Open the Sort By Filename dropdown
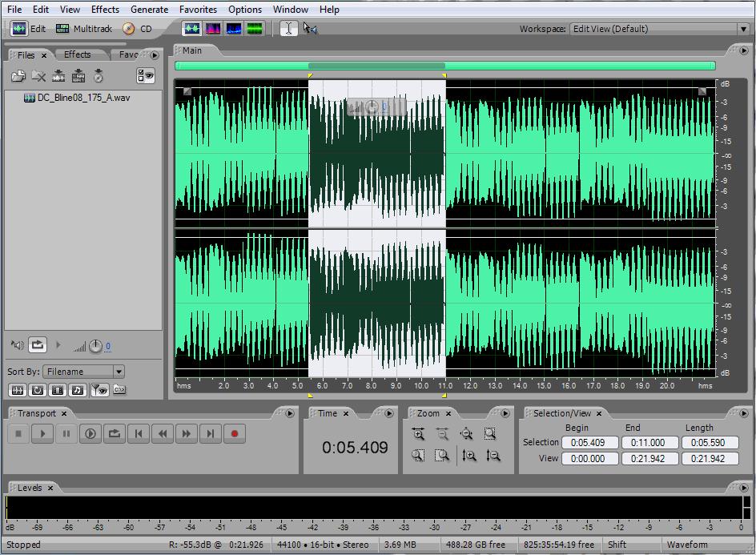 (x=119, y=372)
